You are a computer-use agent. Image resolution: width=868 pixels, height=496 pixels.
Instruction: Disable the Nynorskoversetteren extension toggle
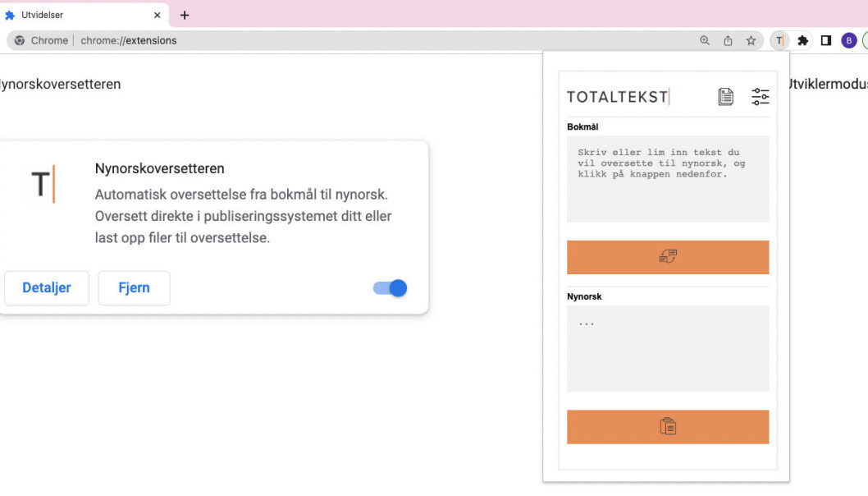point(390,288)
